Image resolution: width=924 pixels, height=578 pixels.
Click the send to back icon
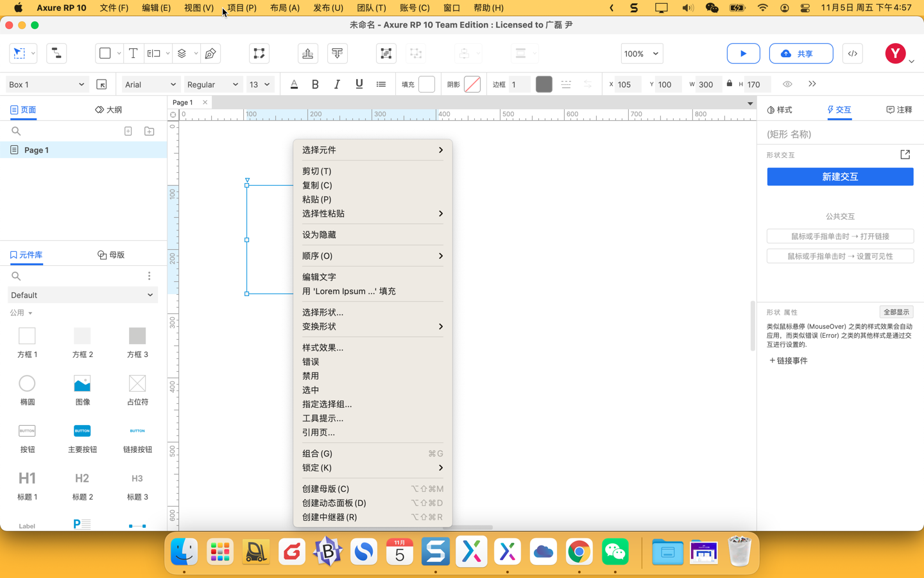pyautogui.click(x=338, y=53)
